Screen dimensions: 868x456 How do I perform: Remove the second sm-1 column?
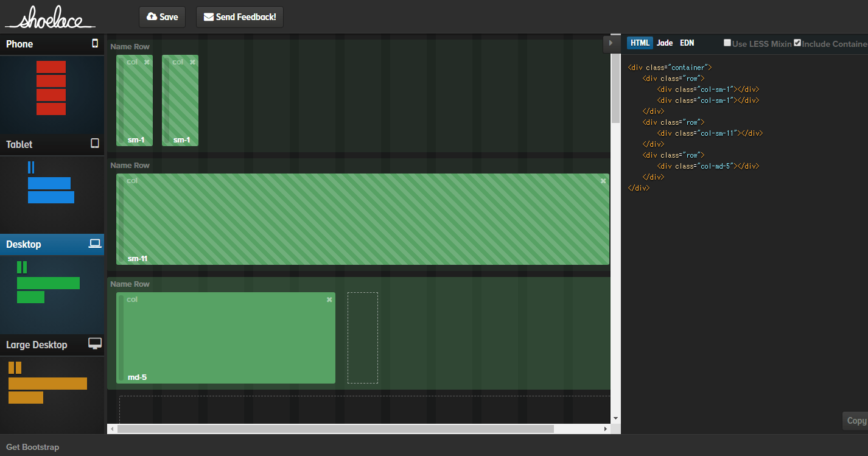[192, 62]
